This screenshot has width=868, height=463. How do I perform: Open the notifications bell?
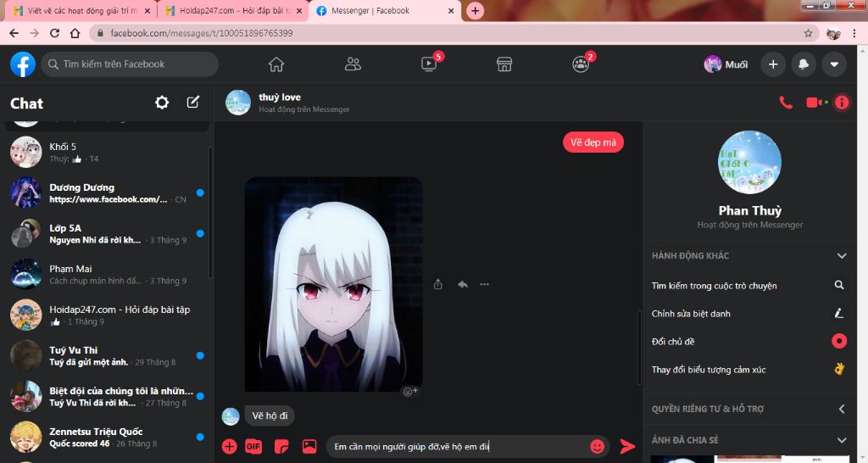pos(804,64)
